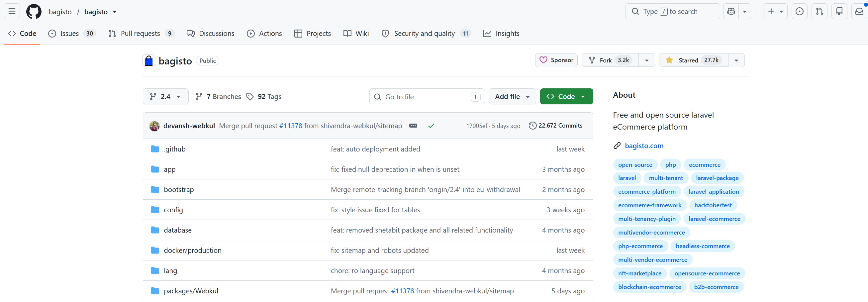Screen dimensions: 868x302
Task: Open Copilot chat icon
Action: [x=731, y=11]
